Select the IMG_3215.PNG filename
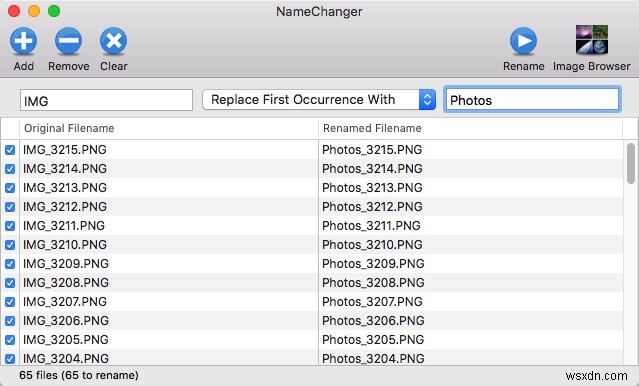639x386 pixels. coord(65,150)
